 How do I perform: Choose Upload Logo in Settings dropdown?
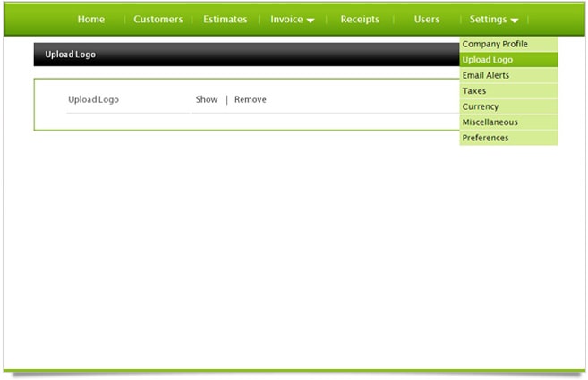point(508,60)
